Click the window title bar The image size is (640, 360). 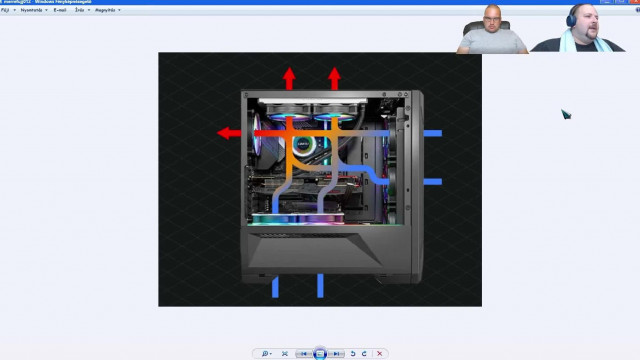(x=286, y=2)
